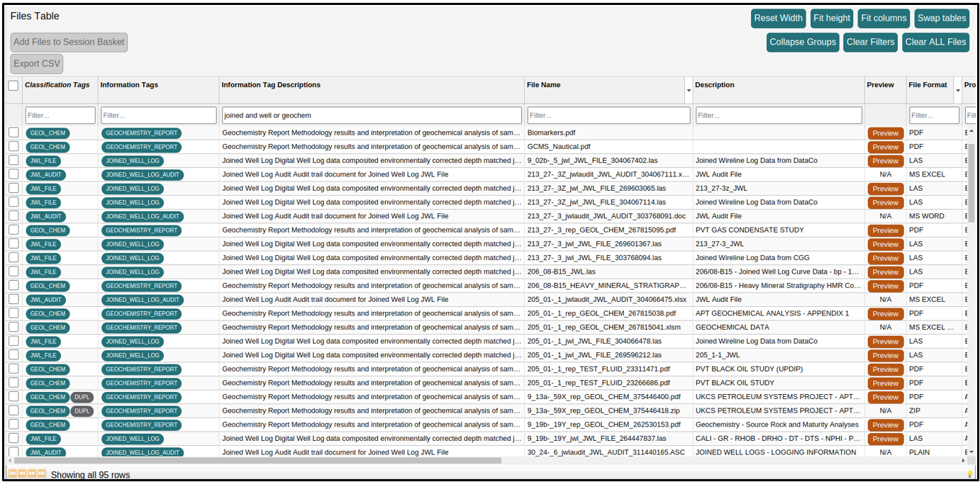This screenshot has height=482, width=980.
Task: Click Information Tags filter field
Action: point(159,115)
